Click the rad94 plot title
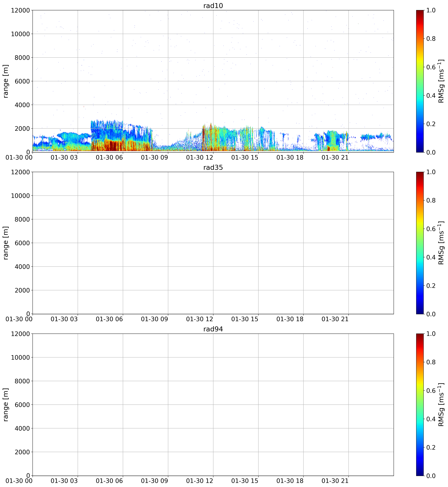 coord(213,329)
